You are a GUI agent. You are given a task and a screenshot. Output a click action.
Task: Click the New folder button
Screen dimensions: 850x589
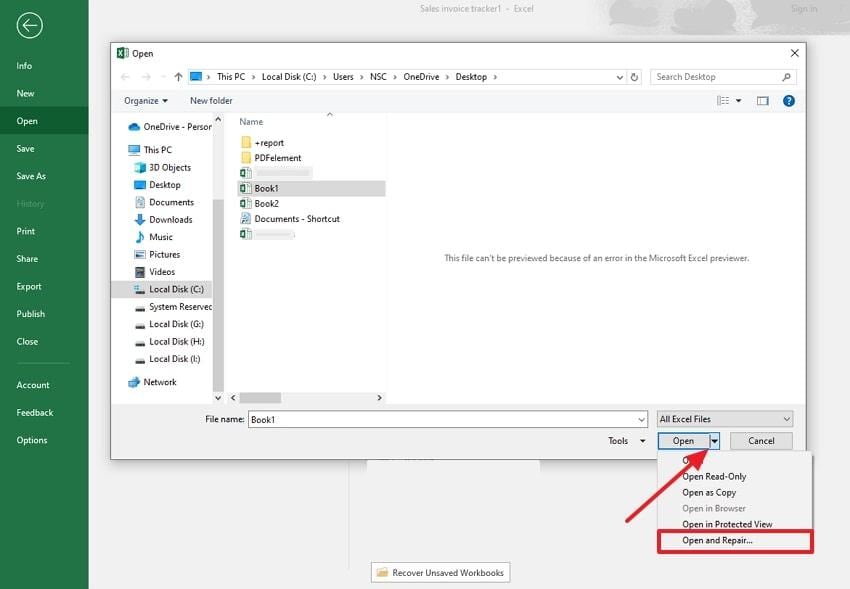211,101
